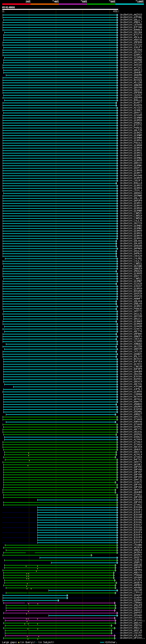Select label UniRef100_Q8W2B9
The image size is (146, 644).
[x=131, y=85]
